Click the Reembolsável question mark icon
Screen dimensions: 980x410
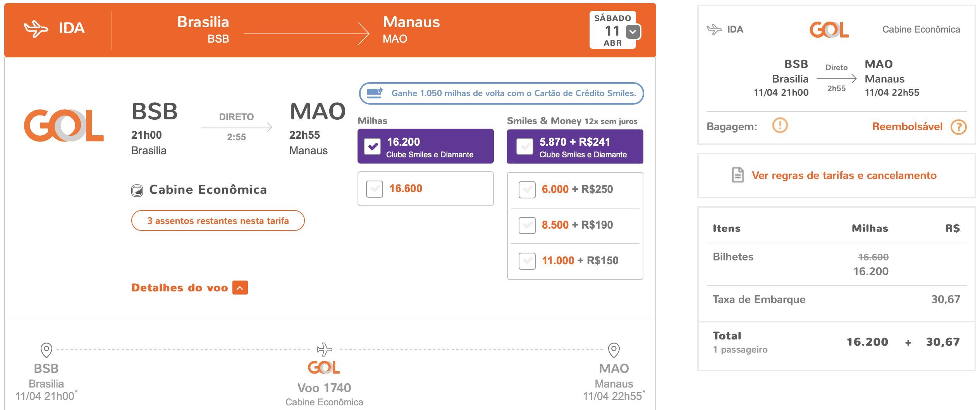959,127
